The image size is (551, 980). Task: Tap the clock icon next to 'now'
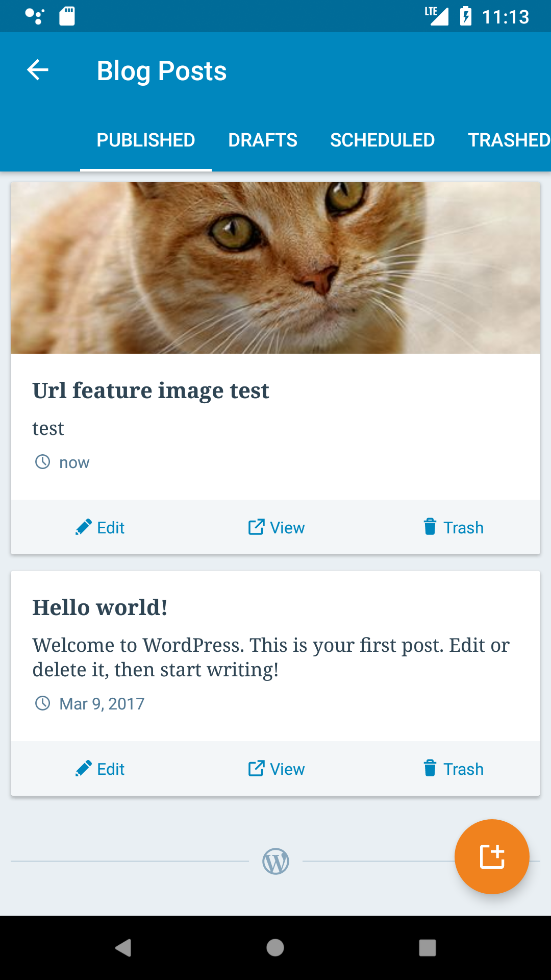pyautogui.click(x=42, y=461)
